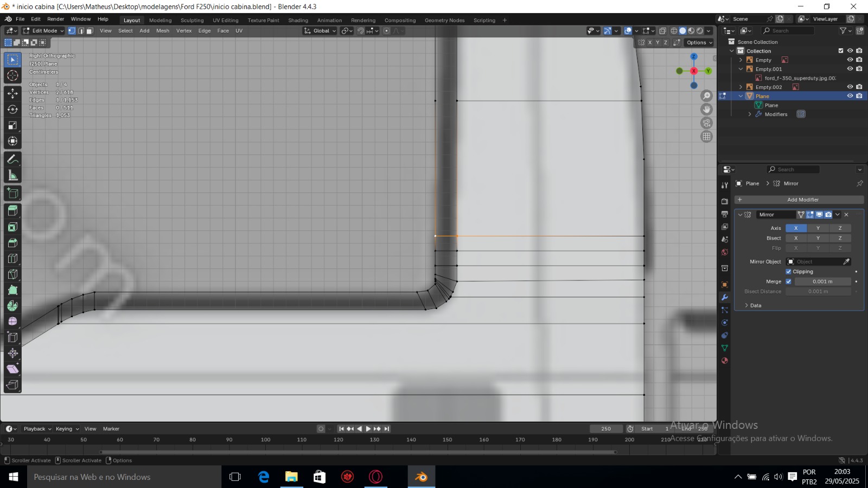Open the Render properties tab
The image size is (868, 488).
tap(724, 201)
